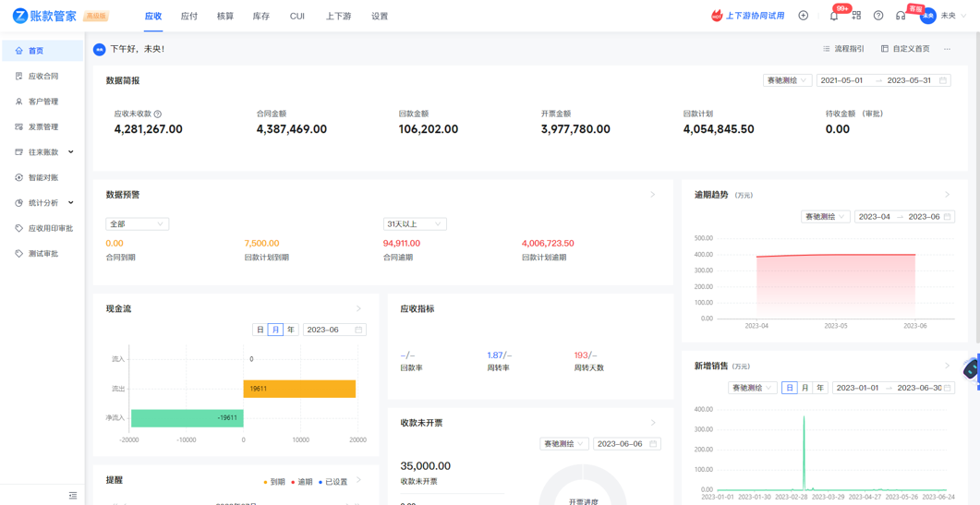Select 年 granularity in 新增销售

(x=821, y=388)
